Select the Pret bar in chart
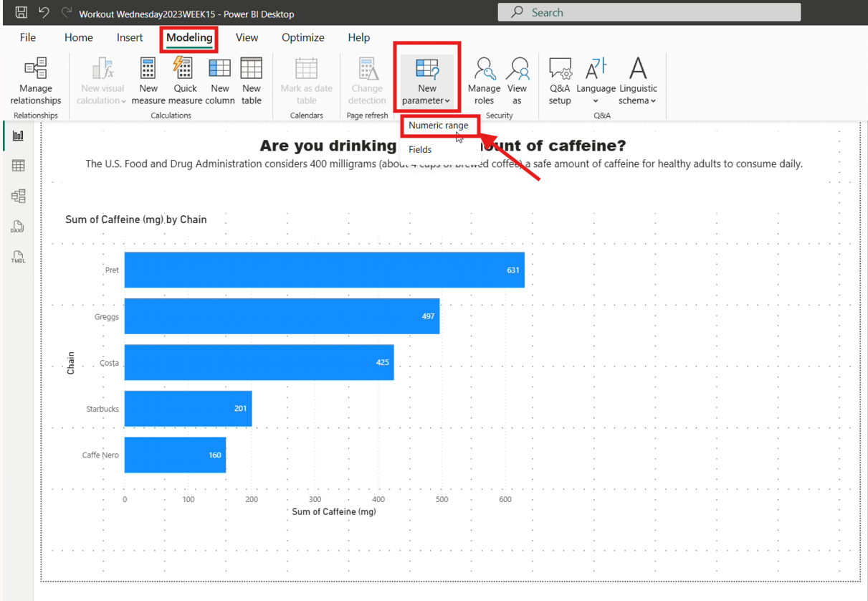Image resolution: width=868 pixels, height=601 pixels. pyautogui.click(x=324, y=270)
